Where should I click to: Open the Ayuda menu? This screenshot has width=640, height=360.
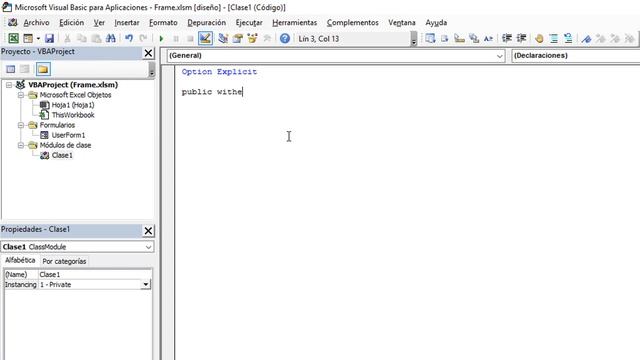(436, 22)
